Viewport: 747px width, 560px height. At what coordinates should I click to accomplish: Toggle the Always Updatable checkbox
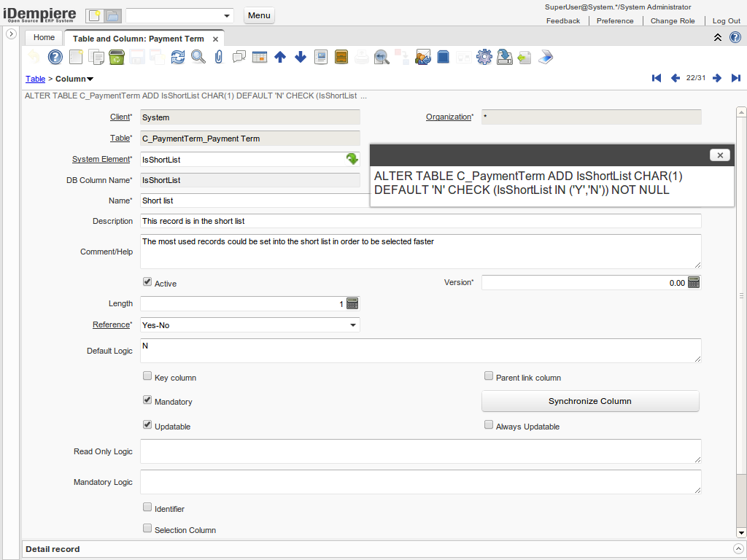(x=489, y=425)
